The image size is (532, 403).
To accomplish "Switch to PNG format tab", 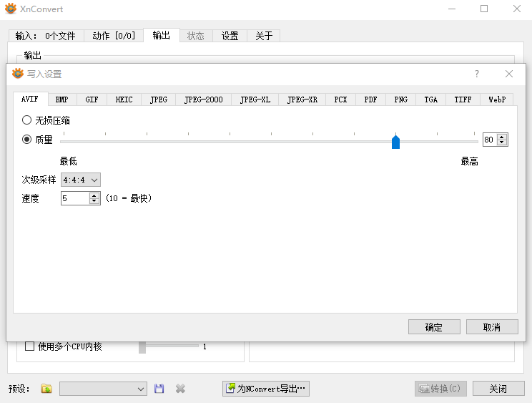I will pos(400,99).
